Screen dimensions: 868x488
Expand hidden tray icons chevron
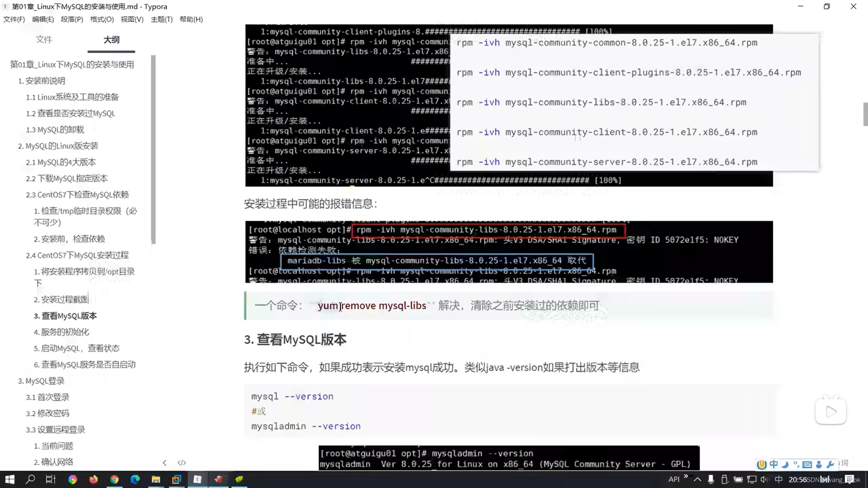(x=697, y=480)
